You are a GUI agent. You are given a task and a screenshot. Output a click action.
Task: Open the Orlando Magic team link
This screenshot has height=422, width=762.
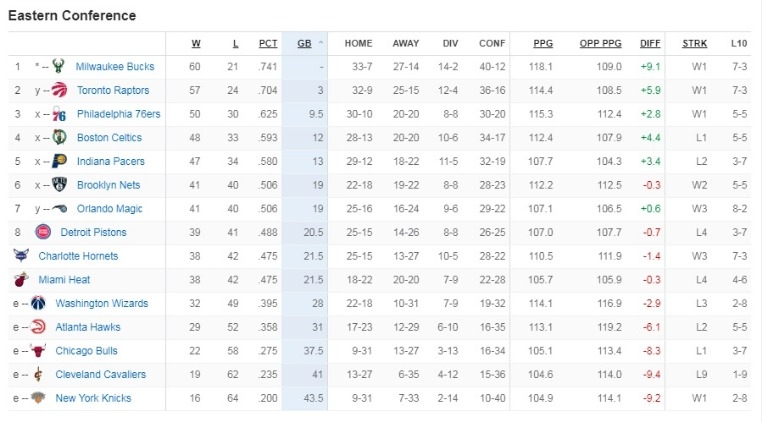point(109,209)
